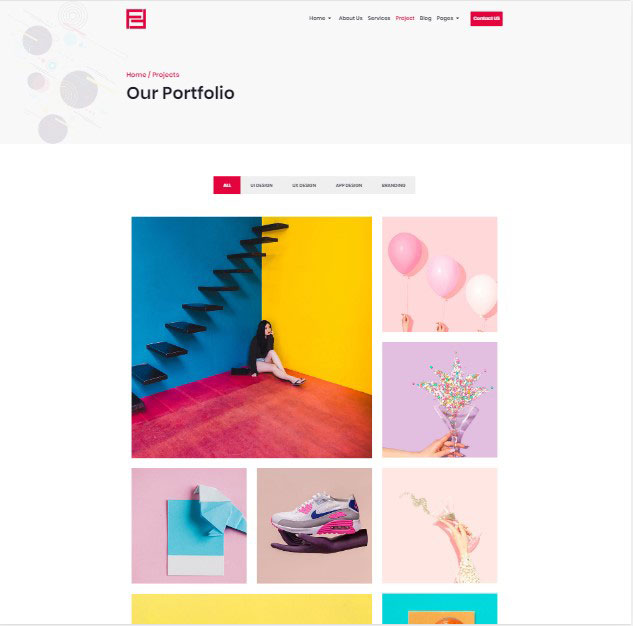Open the Blog page link
The width and height of the screenshot is (633, 626).
coord(425,18)
